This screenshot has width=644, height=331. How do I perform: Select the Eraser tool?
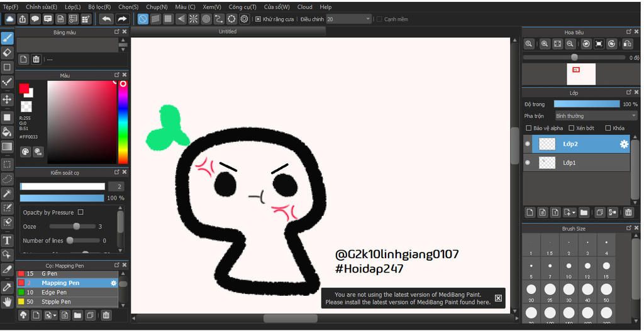tap(7, 52)
